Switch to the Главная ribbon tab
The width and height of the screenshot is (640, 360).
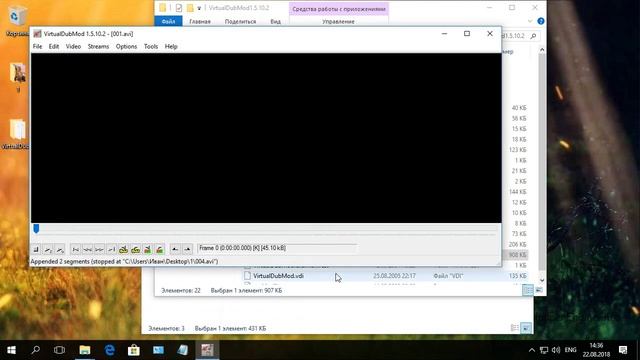[x=200, y=21]
